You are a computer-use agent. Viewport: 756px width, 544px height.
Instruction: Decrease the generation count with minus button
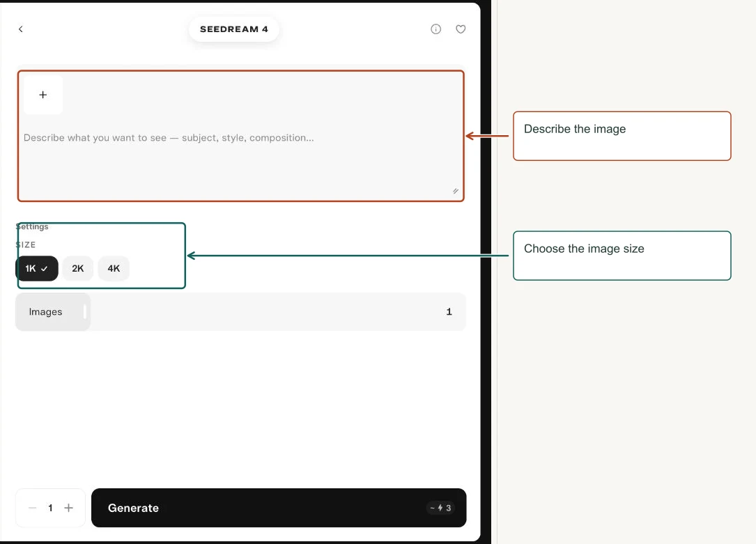(x=32, y=508)
